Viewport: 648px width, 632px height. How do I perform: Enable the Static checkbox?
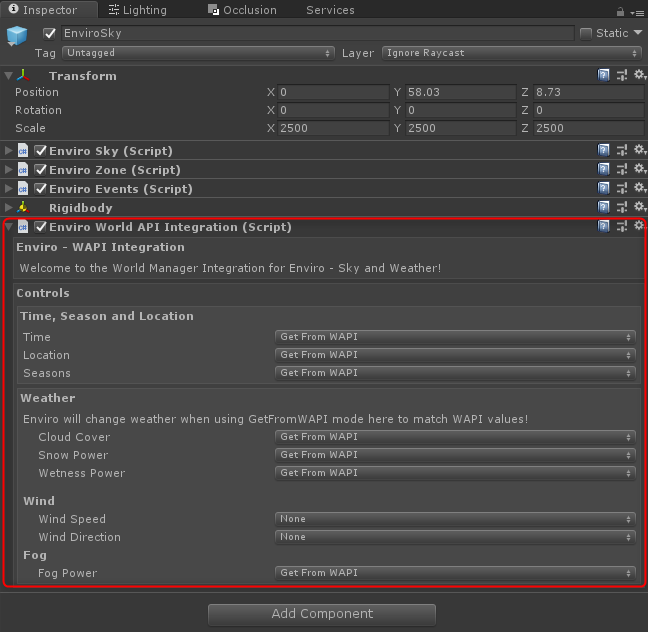585,33
